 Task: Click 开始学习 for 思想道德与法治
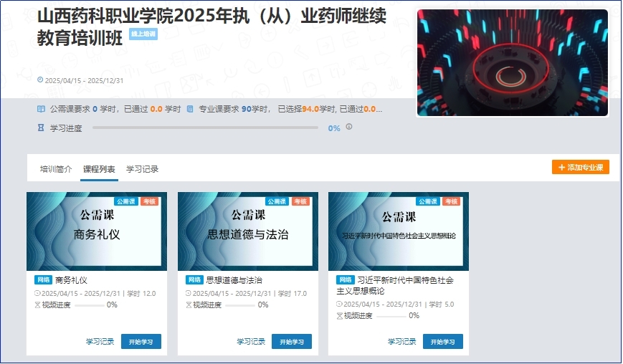[291, 342]
